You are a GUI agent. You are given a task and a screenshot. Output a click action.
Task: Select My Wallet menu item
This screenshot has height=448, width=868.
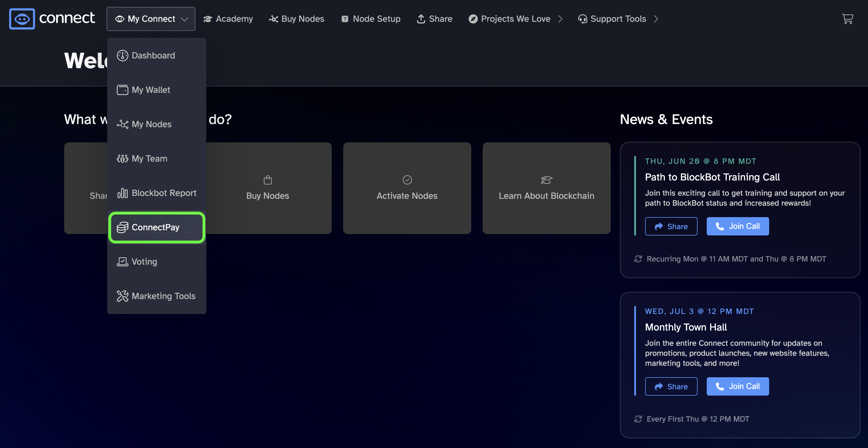tap(157, 90)
